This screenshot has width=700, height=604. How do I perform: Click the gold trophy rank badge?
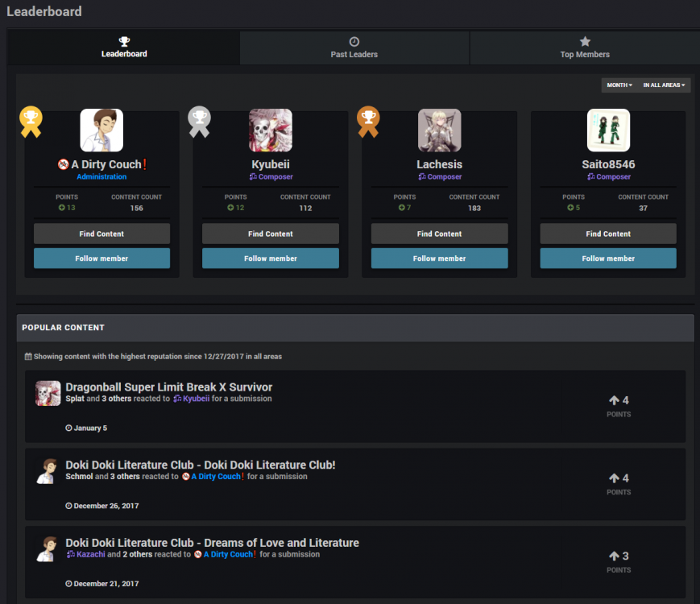[x=31, y=121]
